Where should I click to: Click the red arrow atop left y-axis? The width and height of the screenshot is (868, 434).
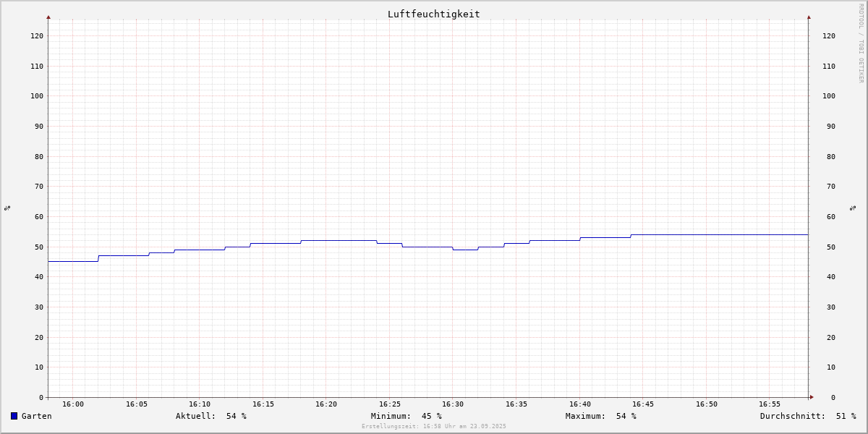coord(48,17)
